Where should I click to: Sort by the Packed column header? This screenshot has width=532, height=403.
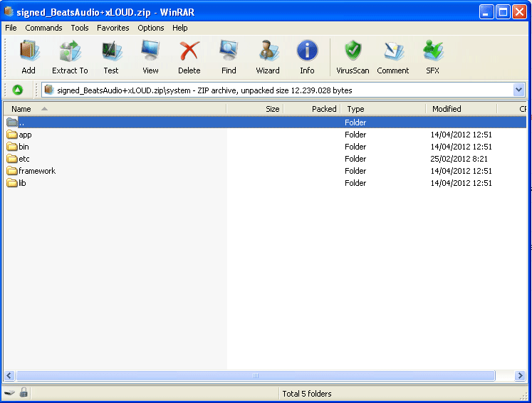[312, 109]
